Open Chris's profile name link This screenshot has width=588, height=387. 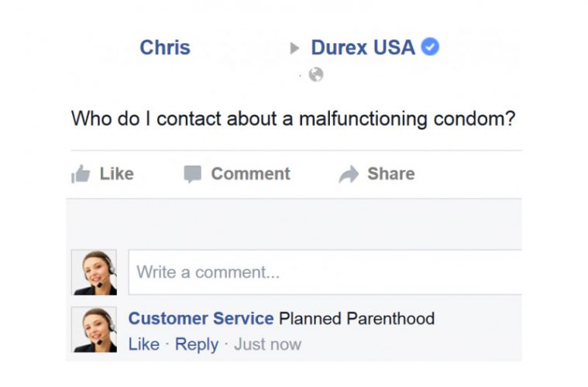(165, 47)
